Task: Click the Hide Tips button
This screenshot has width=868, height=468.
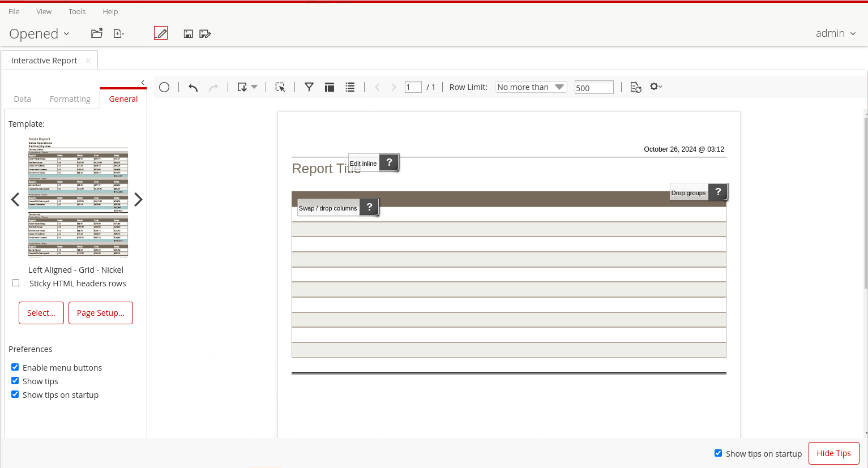Action: click(x=833, y=453)
